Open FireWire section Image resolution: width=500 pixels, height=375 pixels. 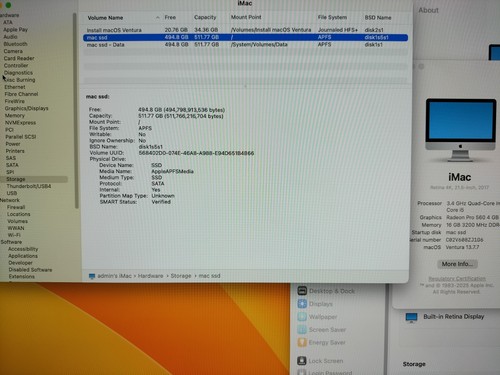[15, 101]
